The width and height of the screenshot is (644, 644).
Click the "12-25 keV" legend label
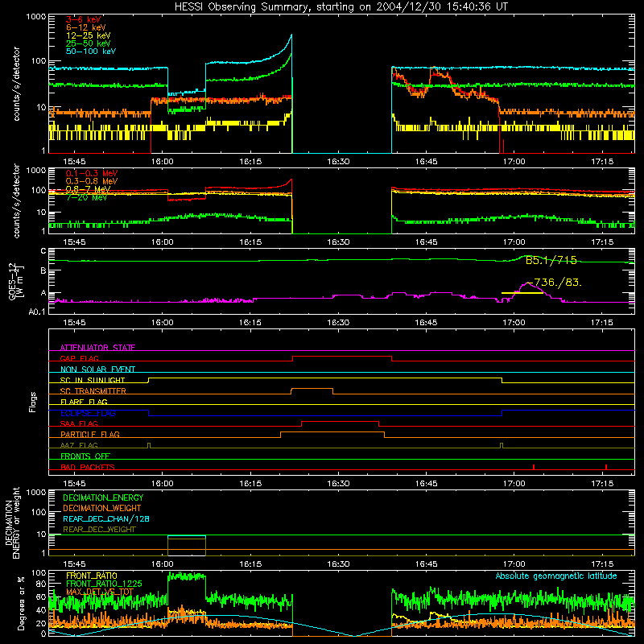[89, 35]
